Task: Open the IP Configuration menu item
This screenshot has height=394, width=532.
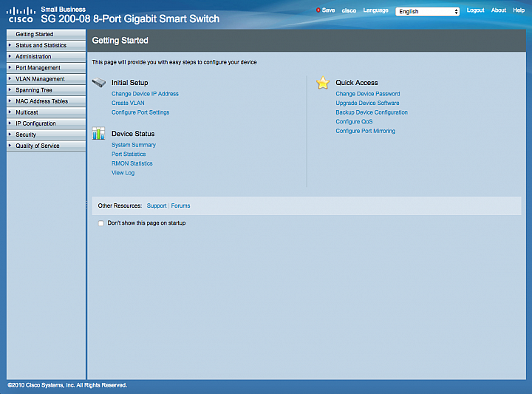Action: [46, 123]
